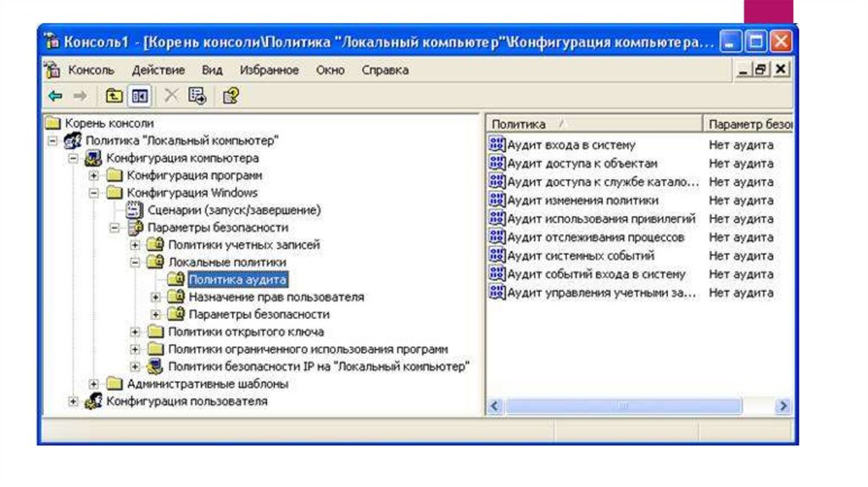Viewport: 868px width, 487px height.
Task: Select Политика аудита tree item
Action: coord(238,280)
